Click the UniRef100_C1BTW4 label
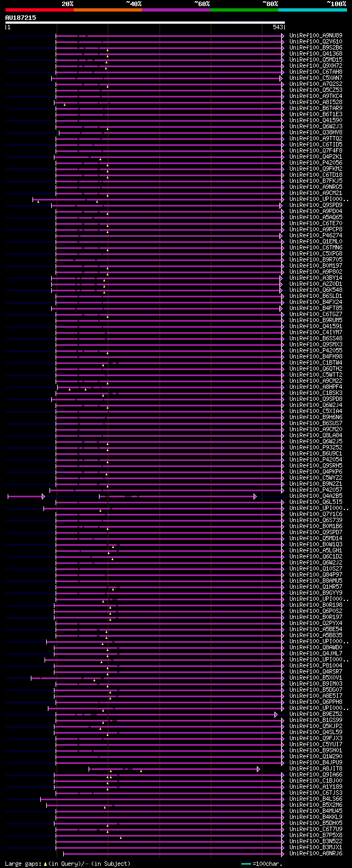Screen dimensions: 352x868 pyautogui.click(x=316, y=363)
